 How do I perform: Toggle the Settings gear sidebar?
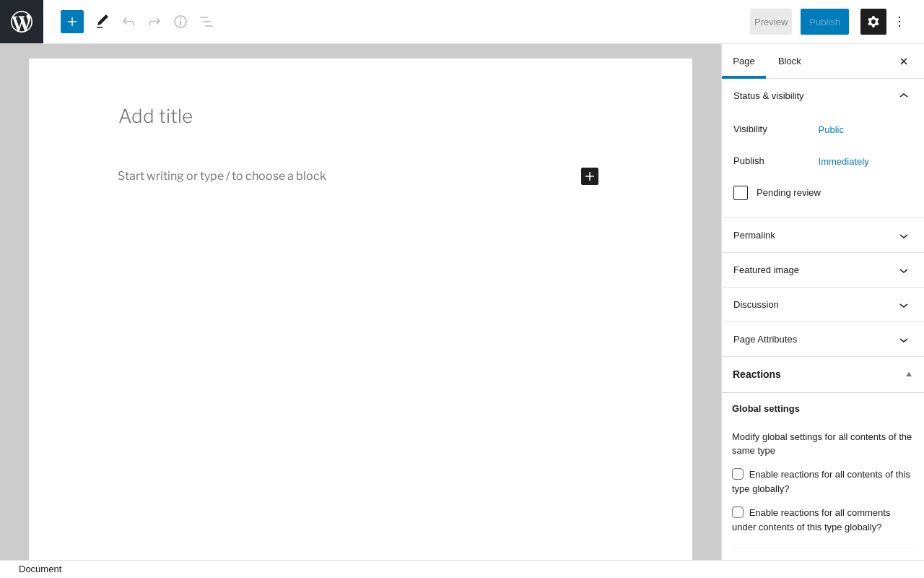(873, 22)
